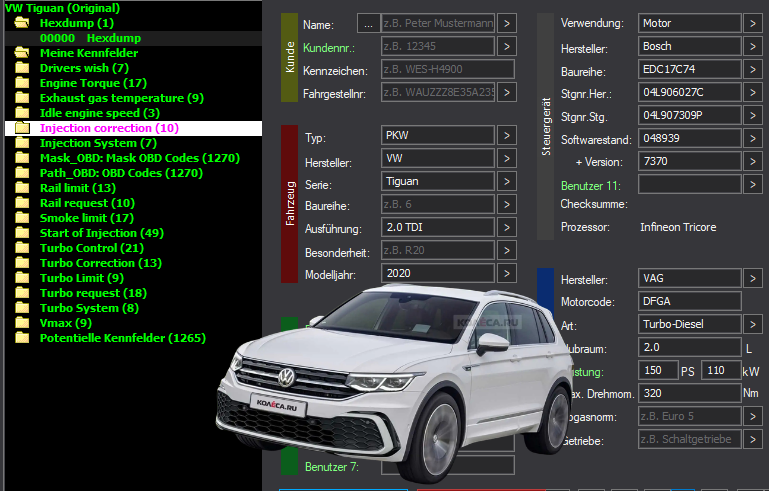Select Turbo Control (21) tree entry

(92, 248)
